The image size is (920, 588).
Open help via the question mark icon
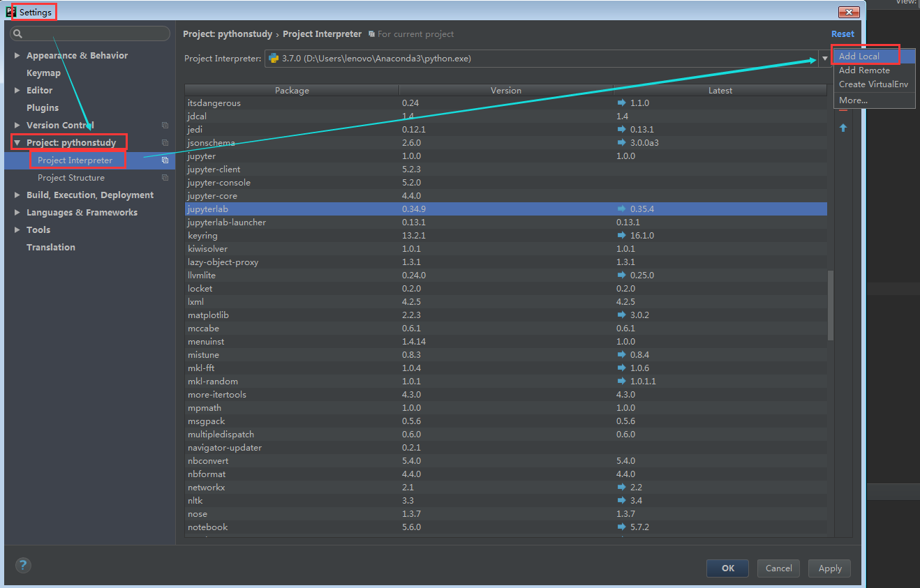point(23,566)
